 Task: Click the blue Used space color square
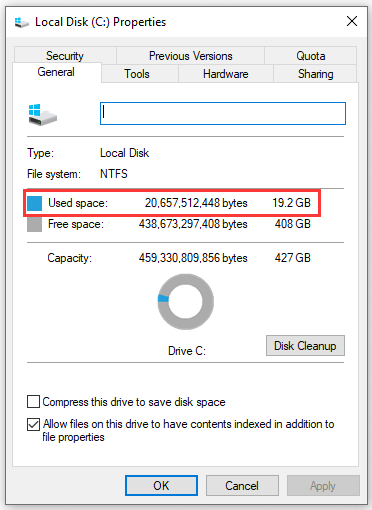[34, 203]
